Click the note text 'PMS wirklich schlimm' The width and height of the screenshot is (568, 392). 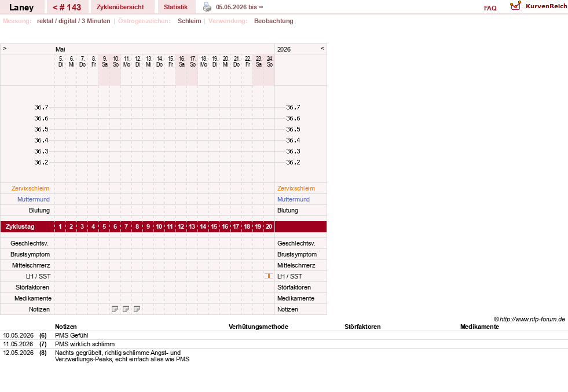(85, 344)
